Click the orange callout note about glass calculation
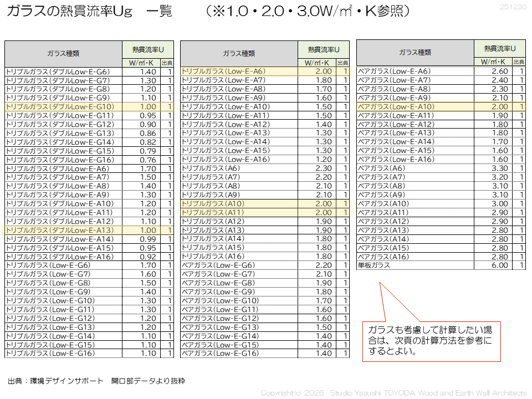The image size is (532, 399). tap(431, 340)
